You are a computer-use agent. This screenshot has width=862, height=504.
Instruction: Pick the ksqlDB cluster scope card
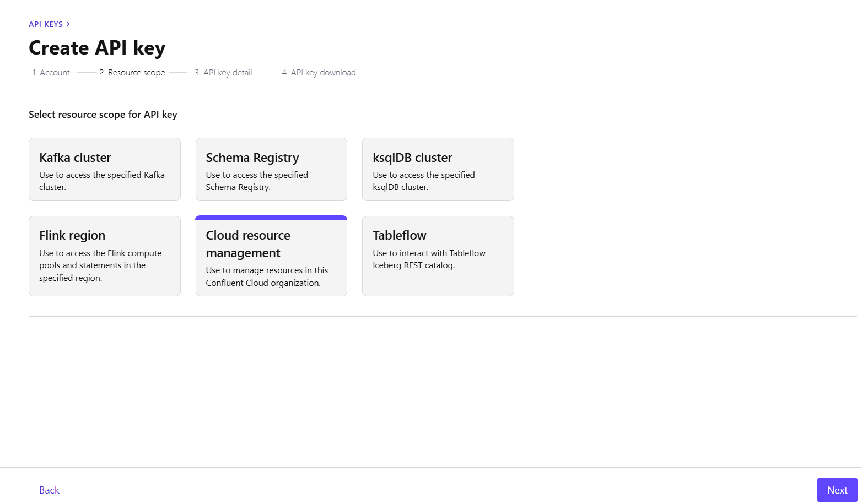[438, 169]
